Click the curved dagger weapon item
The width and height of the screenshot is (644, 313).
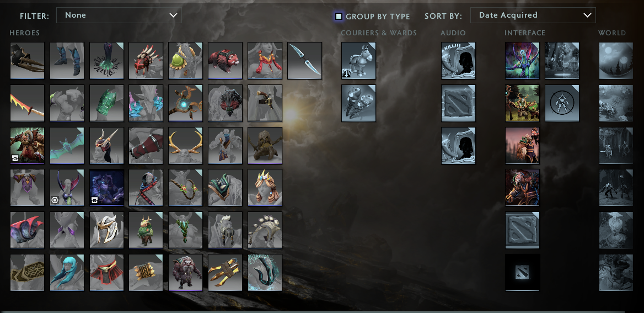(305, 61)
